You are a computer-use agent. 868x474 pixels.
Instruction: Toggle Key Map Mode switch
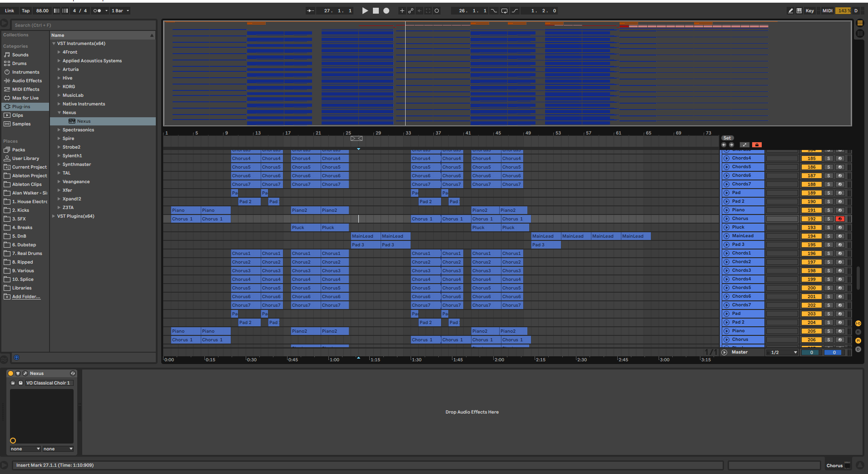(810, 10)
